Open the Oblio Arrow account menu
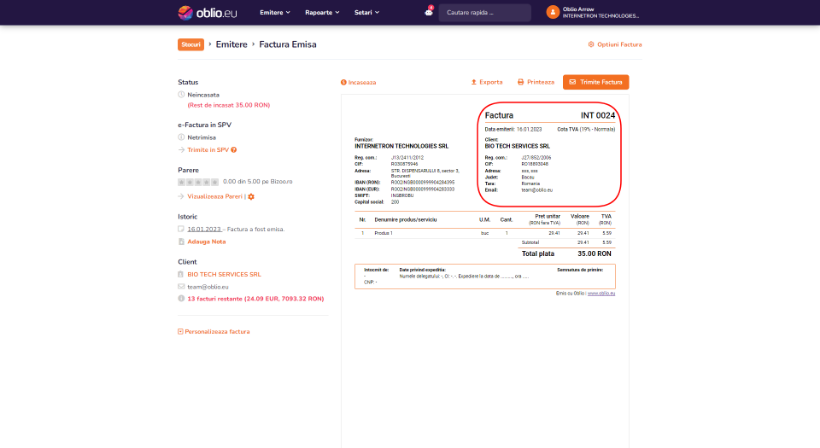The height and width of the screenshot is (448, 820). click(600, 13)
